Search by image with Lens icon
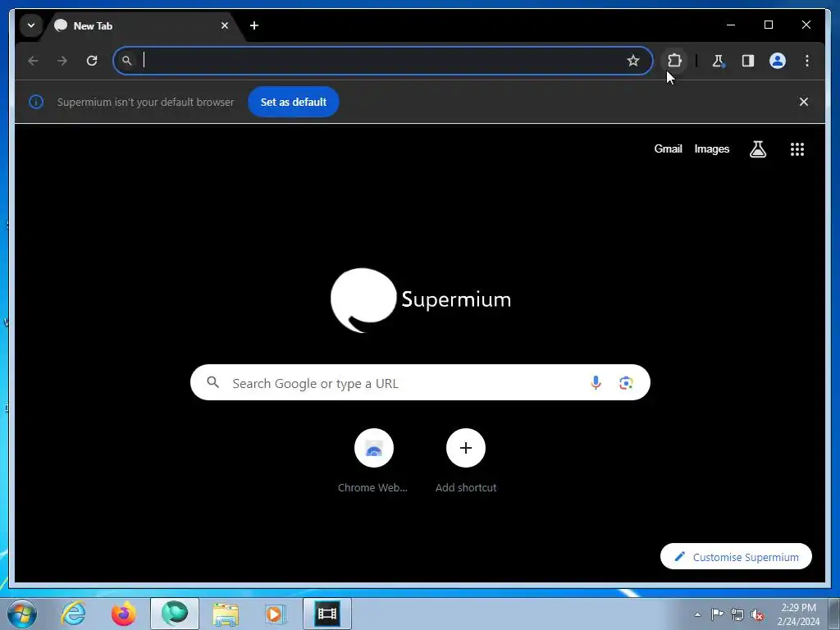Viewport: 840px width, 630px height. tap(626, 382)
